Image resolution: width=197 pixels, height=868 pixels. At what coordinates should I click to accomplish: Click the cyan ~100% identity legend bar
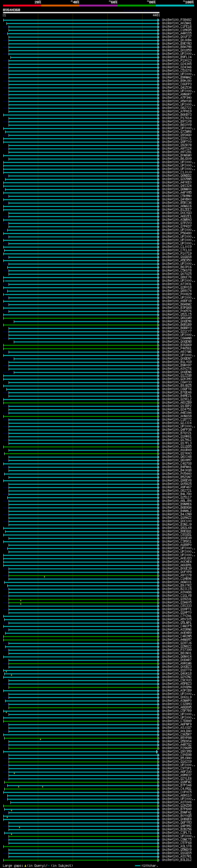pos(175,6)
